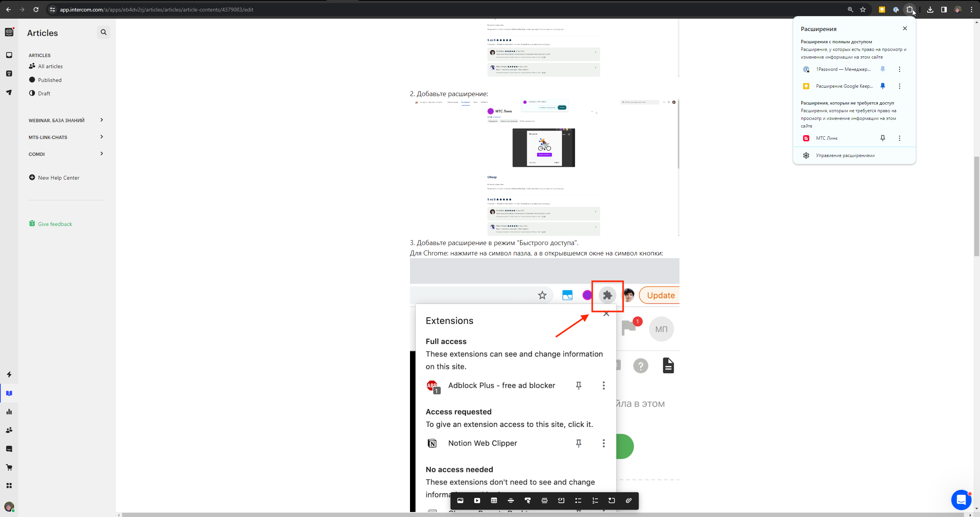Insert collapsible section from editor toolbar

612,501
